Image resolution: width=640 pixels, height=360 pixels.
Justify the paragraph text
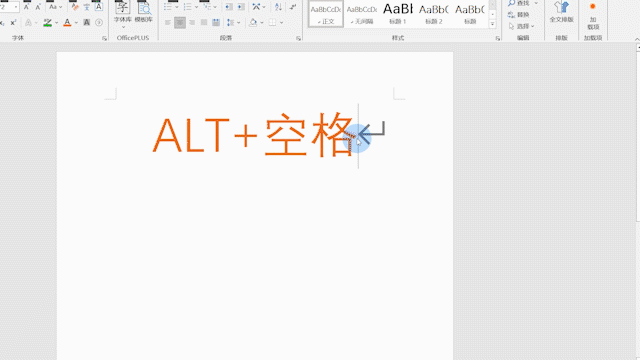click(204, 22)
